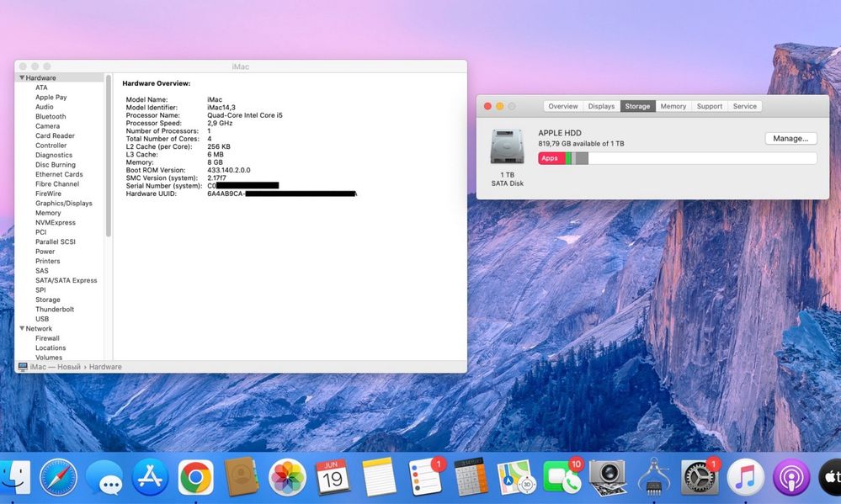Select Storage in Hardware sidebar list
This screenshot has height=504, width=841.
click(48, 300)
